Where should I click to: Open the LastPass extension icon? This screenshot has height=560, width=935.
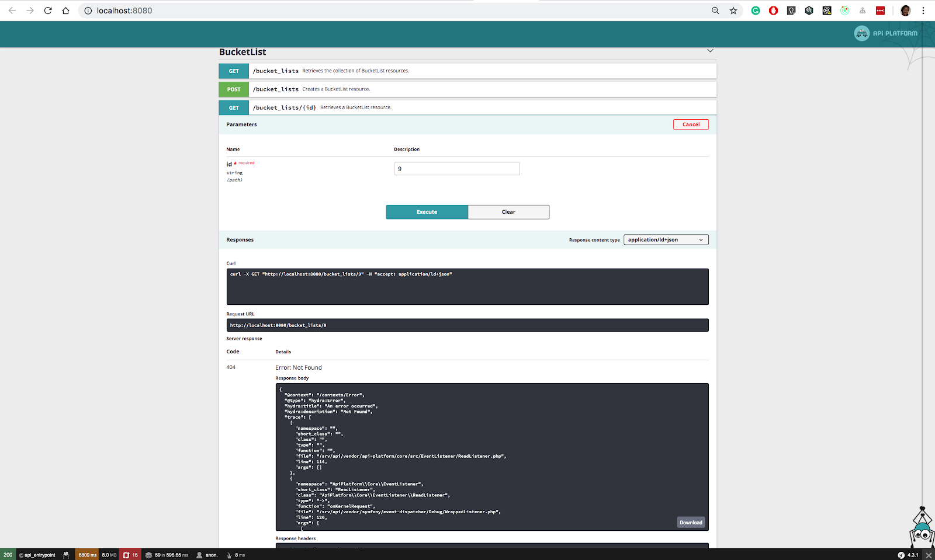tap(880, 11)
